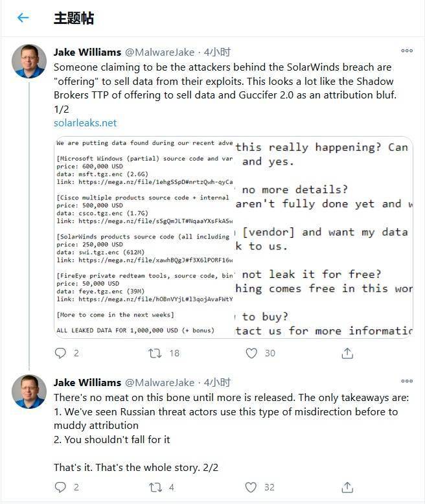425x504 pixels.
Task: Open @MalwareJake handle on second tweet
Action: pos(159,382)
